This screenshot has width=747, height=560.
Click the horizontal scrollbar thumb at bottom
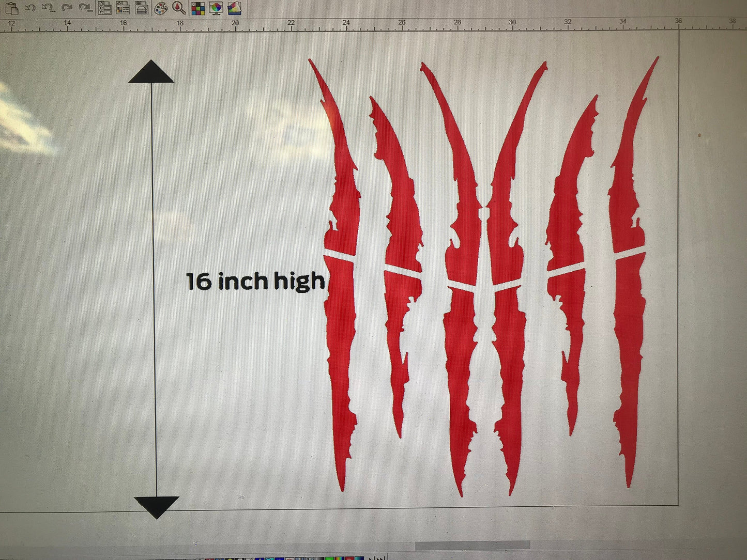point(472,546)
